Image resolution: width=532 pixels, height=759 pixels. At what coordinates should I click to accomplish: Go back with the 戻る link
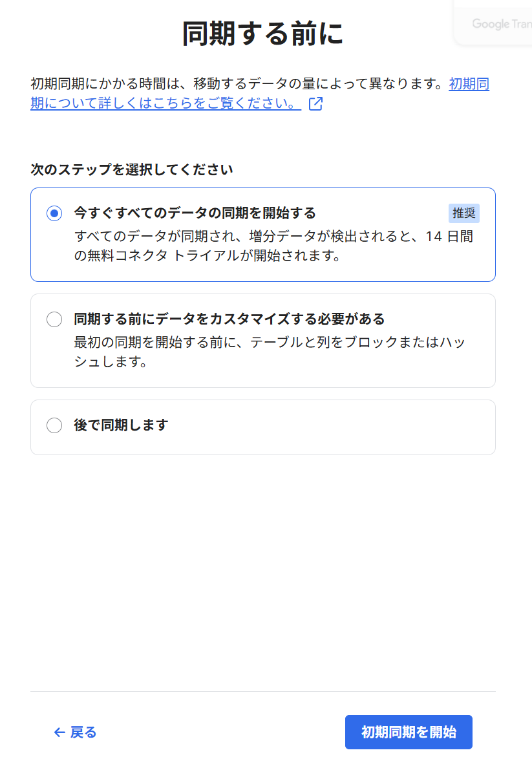coord(75,732)
